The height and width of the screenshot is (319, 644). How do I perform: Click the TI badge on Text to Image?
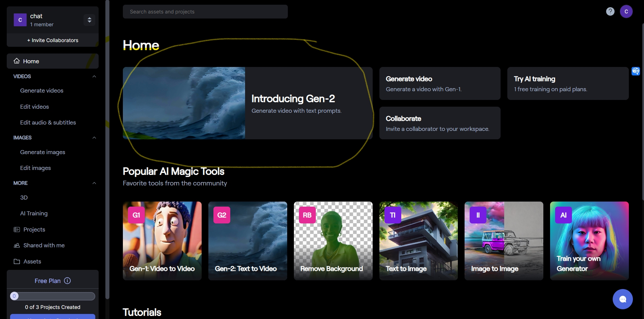pos(393,215)
